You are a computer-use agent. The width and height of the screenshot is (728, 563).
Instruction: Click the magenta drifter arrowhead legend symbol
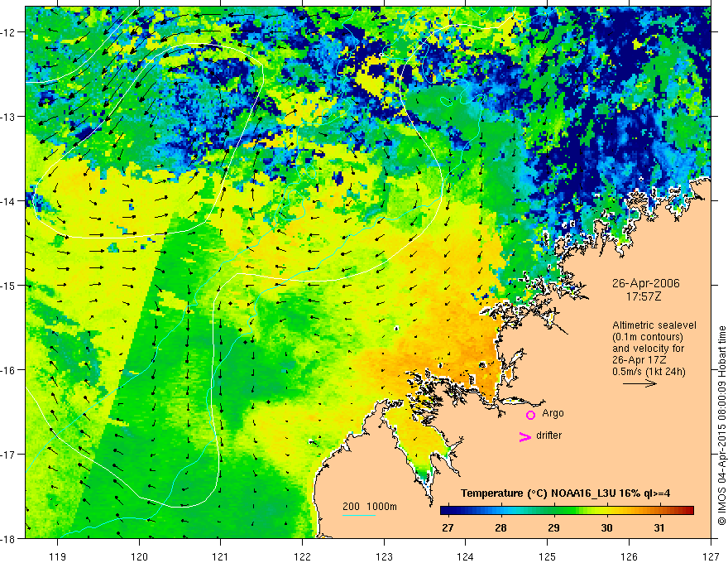[x=525, y=436]
